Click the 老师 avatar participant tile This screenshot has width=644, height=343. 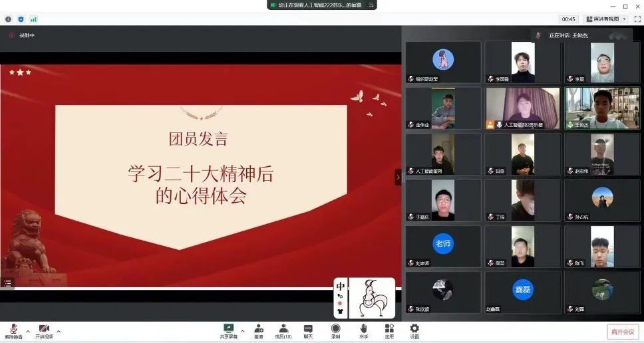(x=442, y=245)
